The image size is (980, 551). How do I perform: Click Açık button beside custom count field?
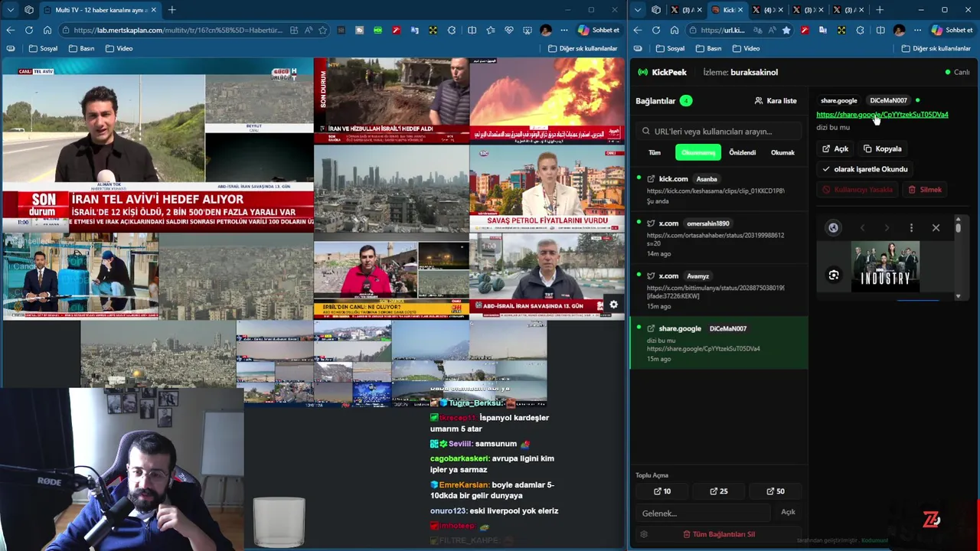(788, 512)
